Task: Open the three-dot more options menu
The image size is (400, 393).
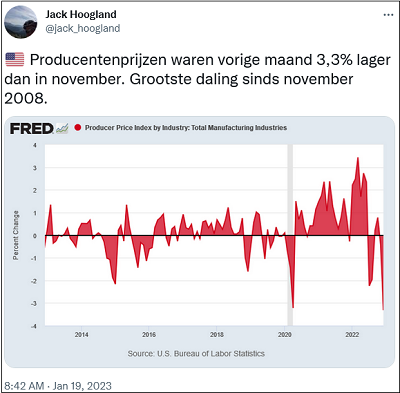Action: coord(388,15)
